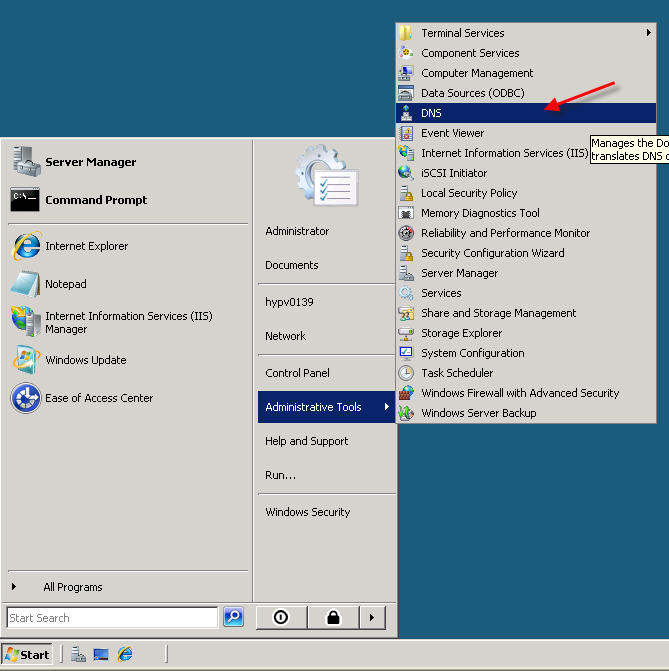This screenshot has height=671, width=669.
Task: Click the user account picture tile
Action: [x=327, y=174]
